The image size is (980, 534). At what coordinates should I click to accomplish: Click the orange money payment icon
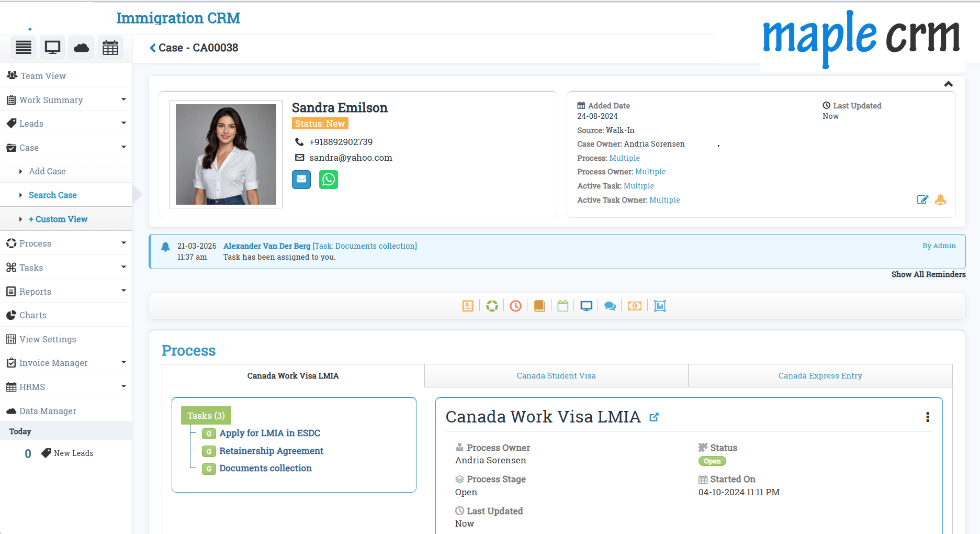pos(634,306)
